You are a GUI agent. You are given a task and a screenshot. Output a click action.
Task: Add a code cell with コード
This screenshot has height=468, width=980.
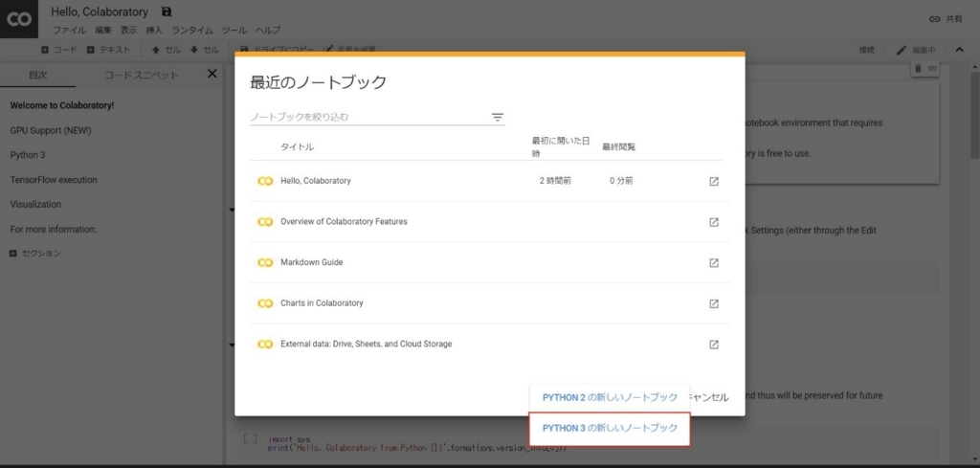(59, 50)
